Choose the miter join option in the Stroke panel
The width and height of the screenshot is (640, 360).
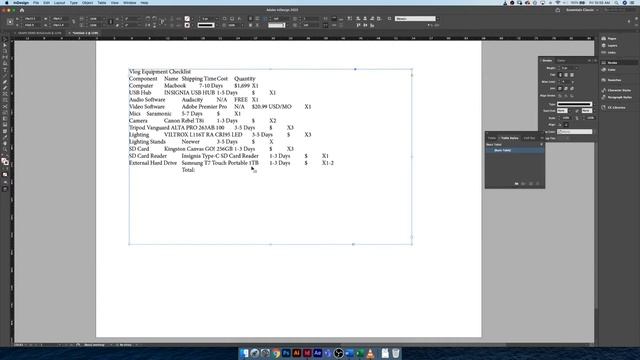pyautogui.click(x=560, y=88)
